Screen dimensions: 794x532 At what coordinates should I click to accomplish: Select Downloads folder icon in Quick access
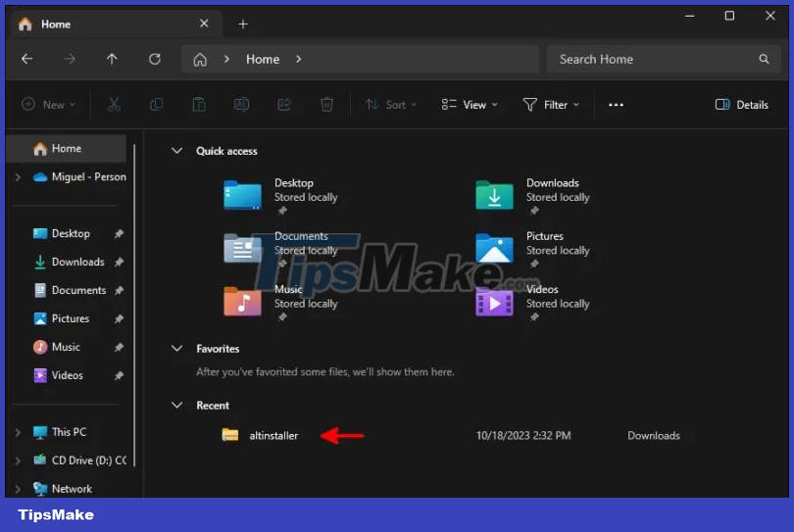tap(494, 194)
